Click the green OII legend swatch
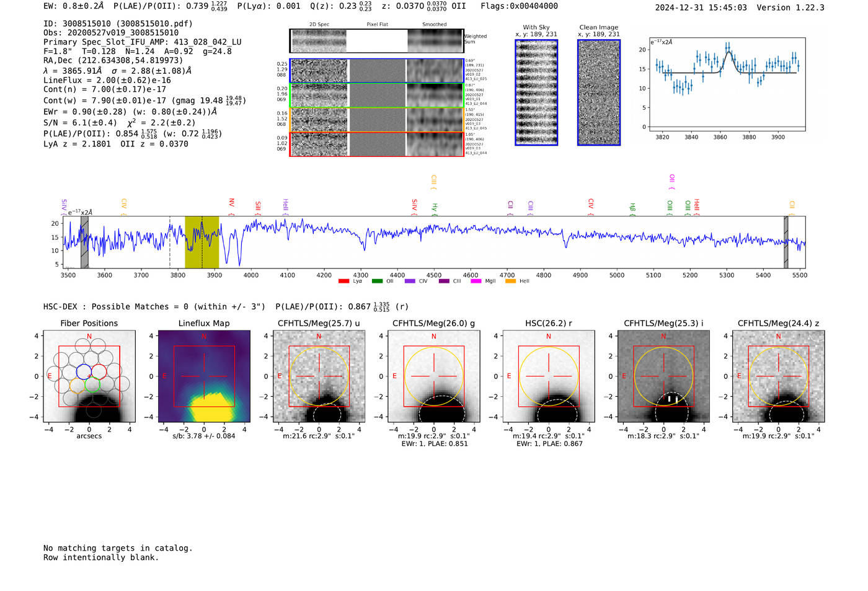 coord(377,282)
